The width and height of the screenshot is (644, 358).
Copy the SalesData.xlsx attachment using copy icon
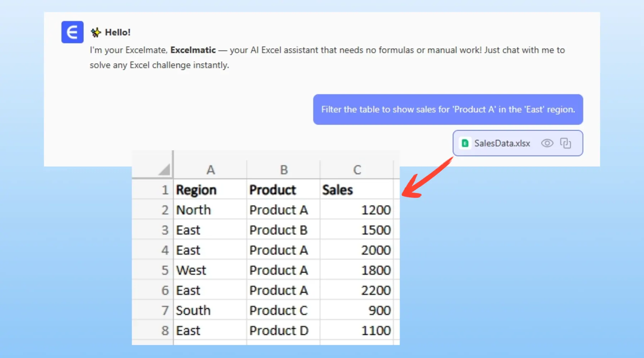tap(566, 143)
